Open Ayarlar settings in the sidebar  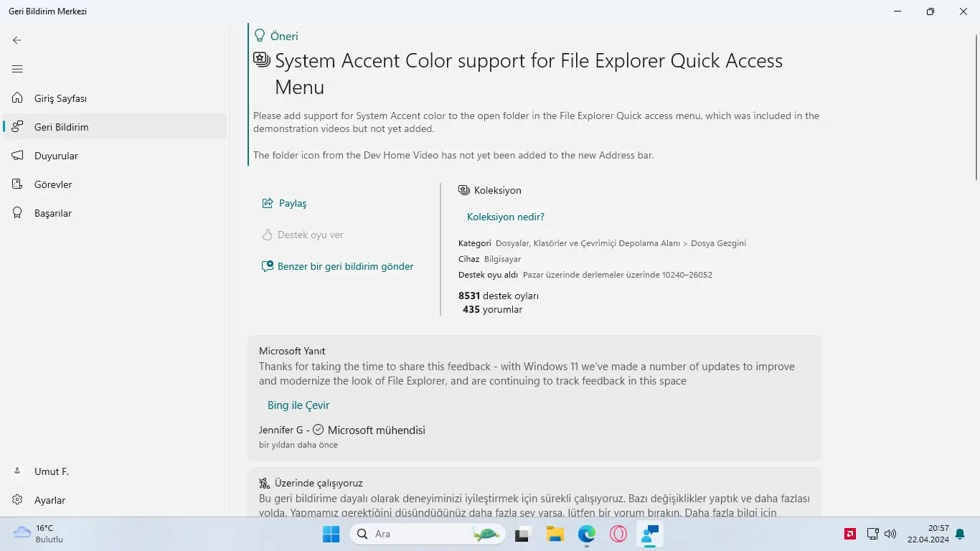click(115, 500)
